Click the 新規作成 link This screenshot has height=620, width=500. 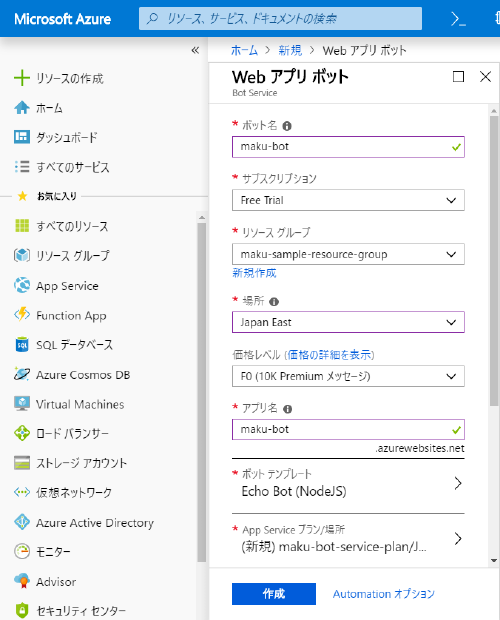click(254, 273)
